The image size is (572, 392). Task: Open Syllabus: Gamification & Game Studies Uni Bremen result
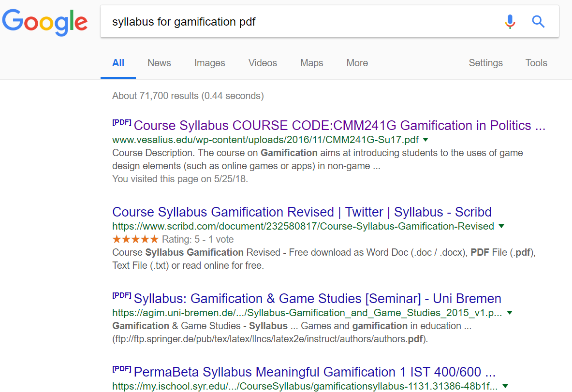point(317,298)
